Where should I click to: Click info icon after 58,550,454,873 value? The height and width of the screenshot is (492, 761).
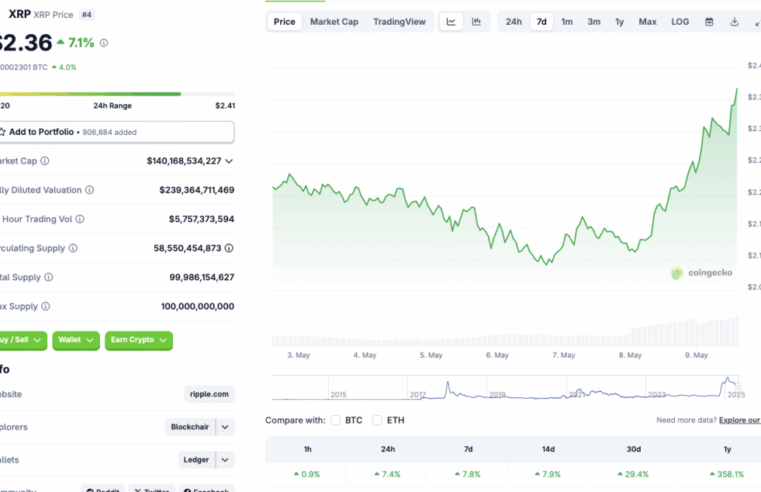click(229, 248)
